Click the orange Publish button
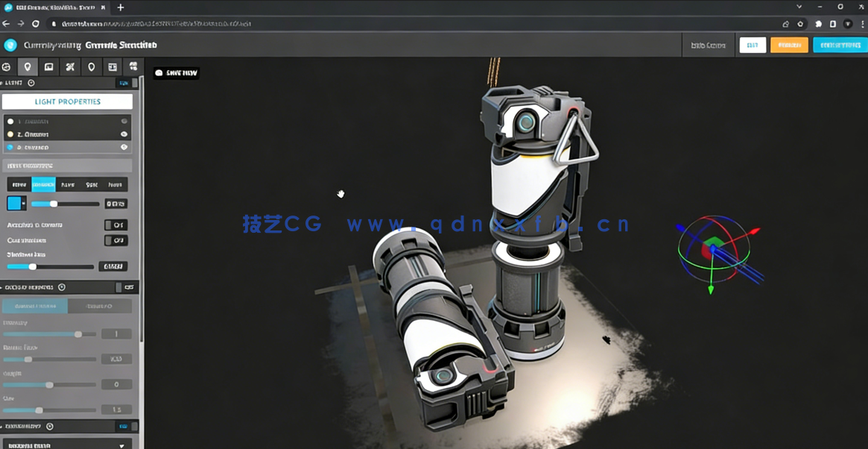This screenshot has width=868, height=449. 789,45
